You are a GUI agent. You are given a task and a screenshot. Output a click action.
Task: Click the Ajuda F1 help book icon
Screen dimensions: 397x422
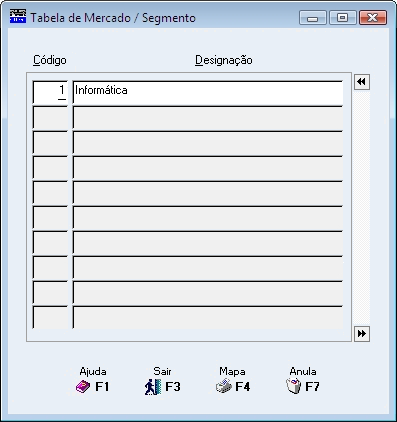click(x=83, y=387)
